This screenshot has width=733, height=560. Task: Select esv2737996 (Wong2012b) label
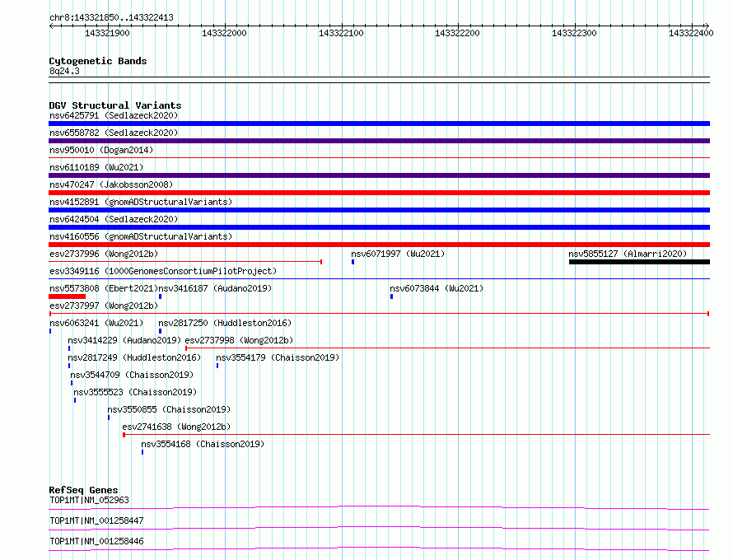104,254
